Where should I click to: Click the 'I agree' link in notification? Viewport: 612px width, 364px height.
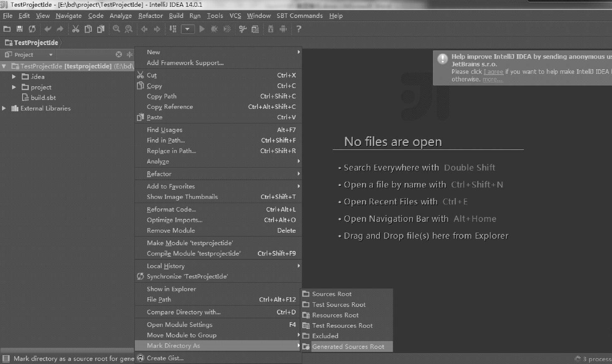(x=493, y=72)
